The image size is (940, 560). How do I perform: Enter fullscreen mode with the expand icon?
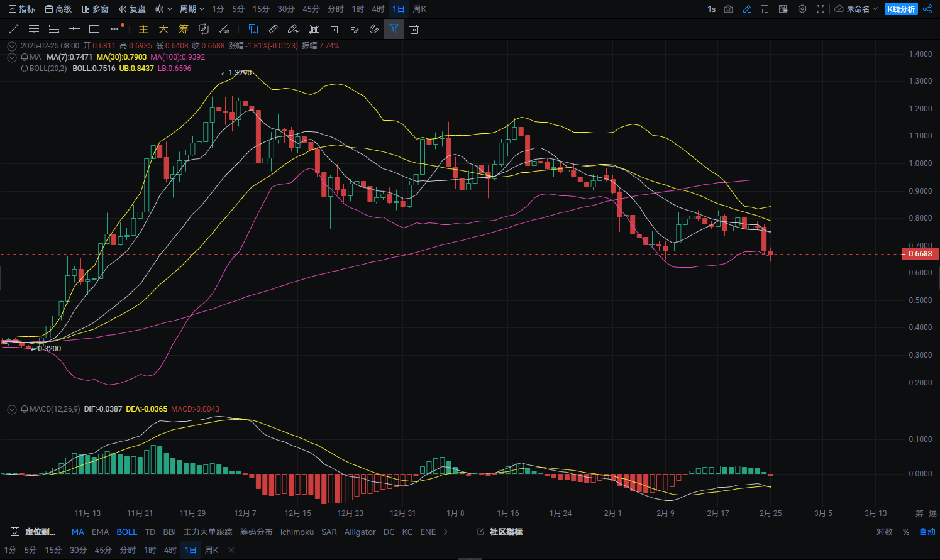click(819, 9)
